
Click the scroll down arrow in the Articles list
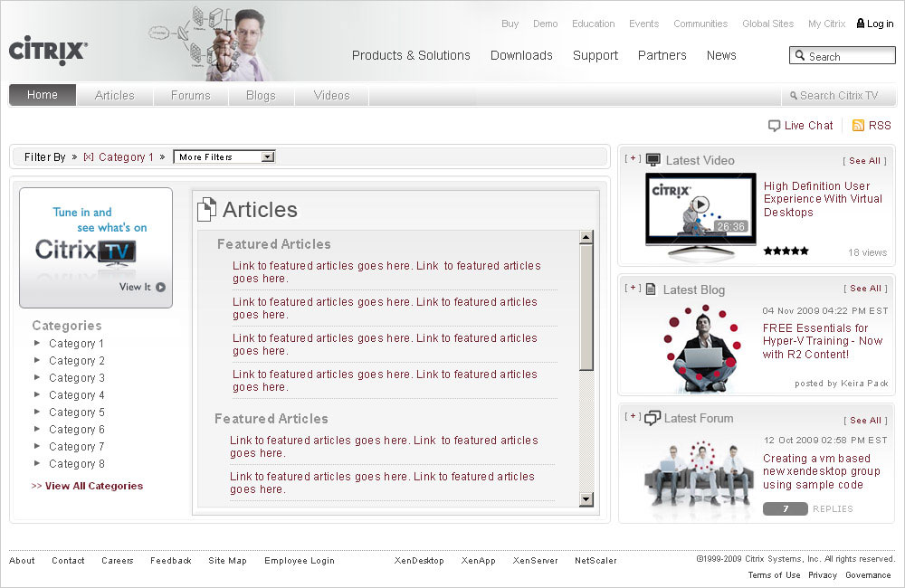[586, 499]
